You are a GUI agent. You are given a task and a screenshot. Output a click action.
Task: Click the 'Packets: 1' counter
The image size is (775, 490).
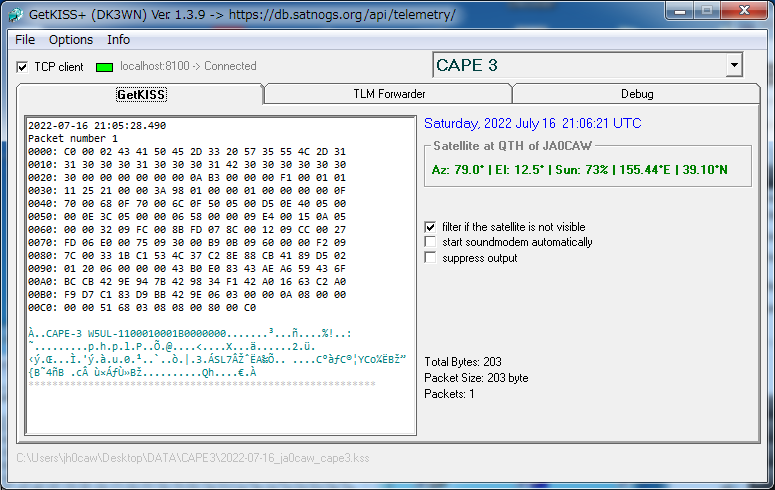point(449,394)
